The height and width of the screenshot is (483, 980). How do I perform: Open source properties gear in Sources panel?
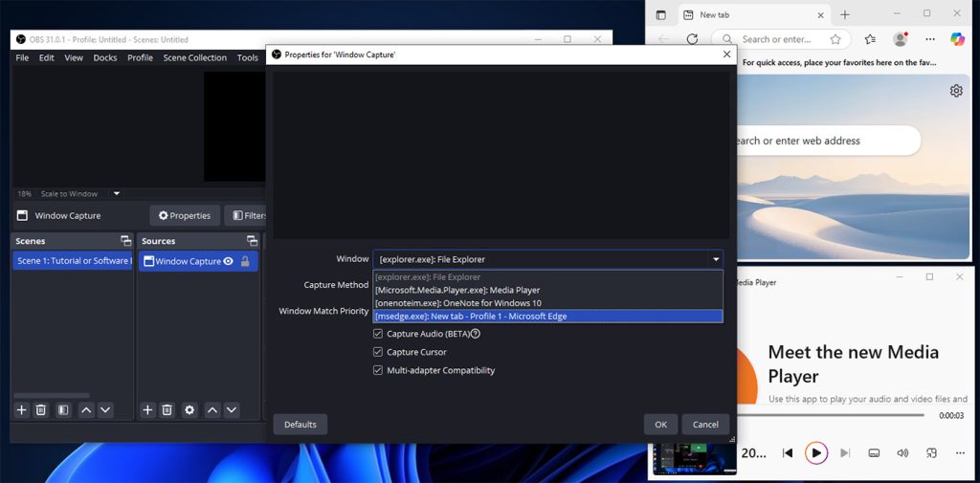tap(189, 410)
